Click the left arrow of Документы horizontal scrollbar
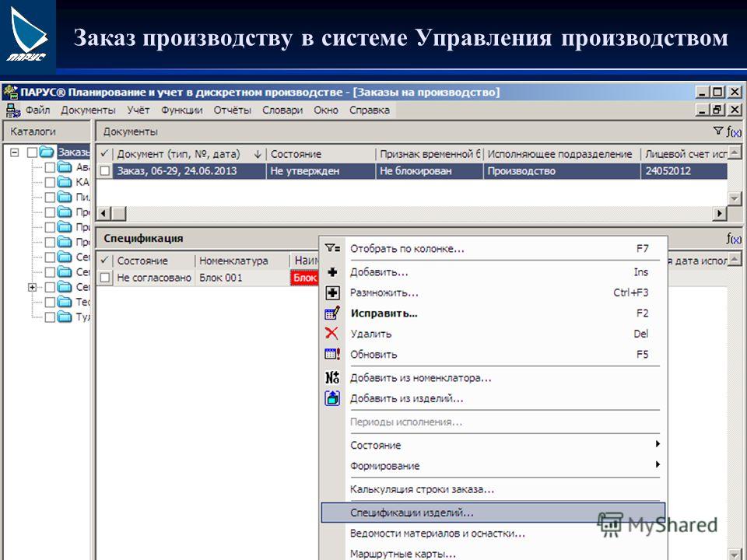The width and height of the screenshot is (747, 560). pos(104,213)
